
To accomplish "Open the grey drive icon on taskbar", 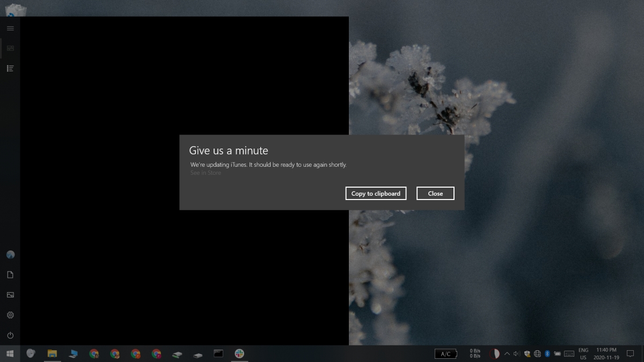I will click(198, 354).
